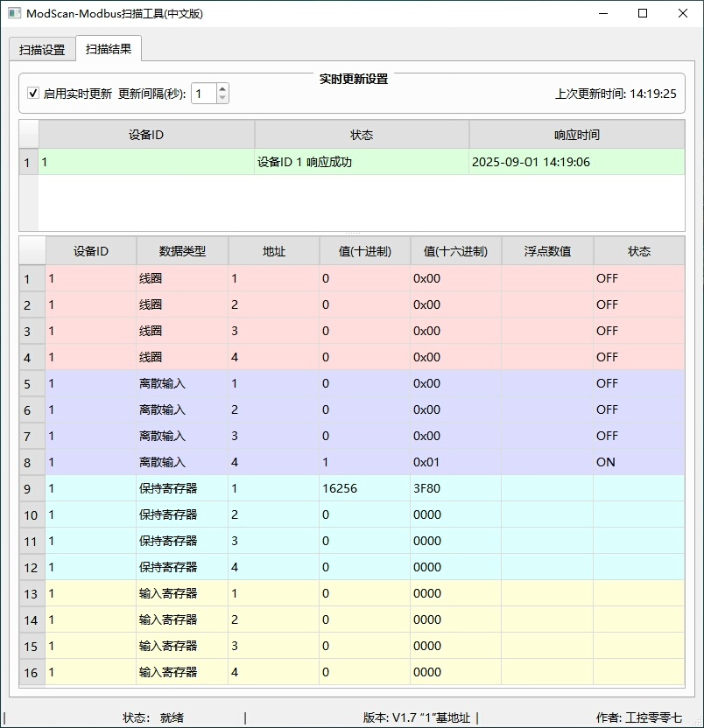704x728 pixels.
Task: Decrease update interval with spinner down arrow
Action: [222, 98]
